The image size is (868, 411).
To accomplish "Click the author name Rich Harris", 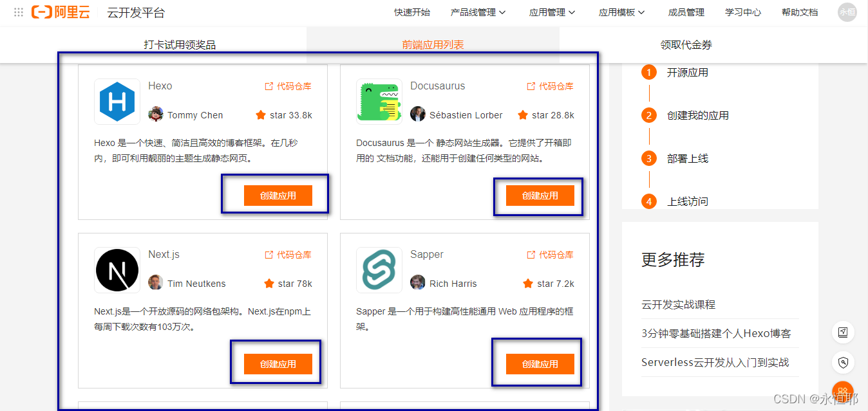I will (453, 284).
